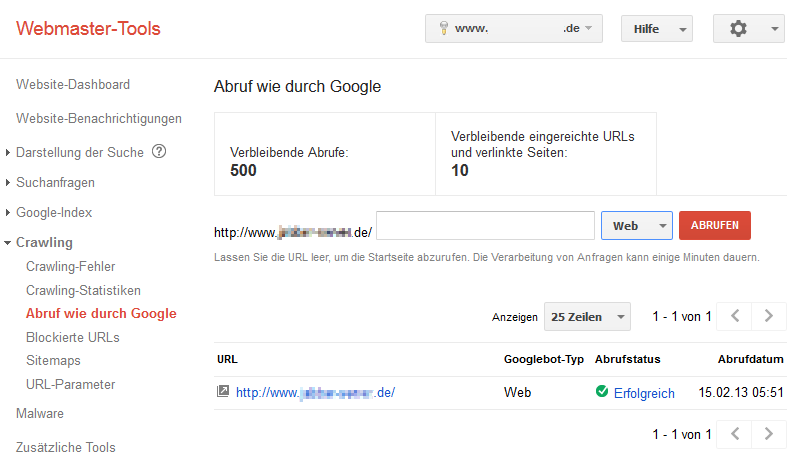Click the bottom previous page arrow
The image size is (802, 466).
pyautogui.click(x=735, y=434)
